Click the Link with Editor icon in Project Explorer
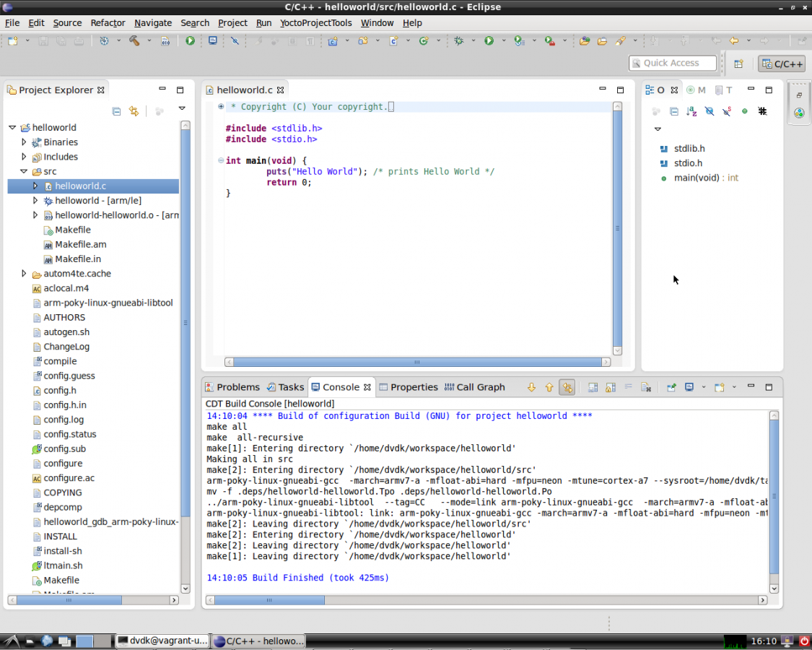The height and width of the screenshot is (650, 812). click(x=134, y=111)
